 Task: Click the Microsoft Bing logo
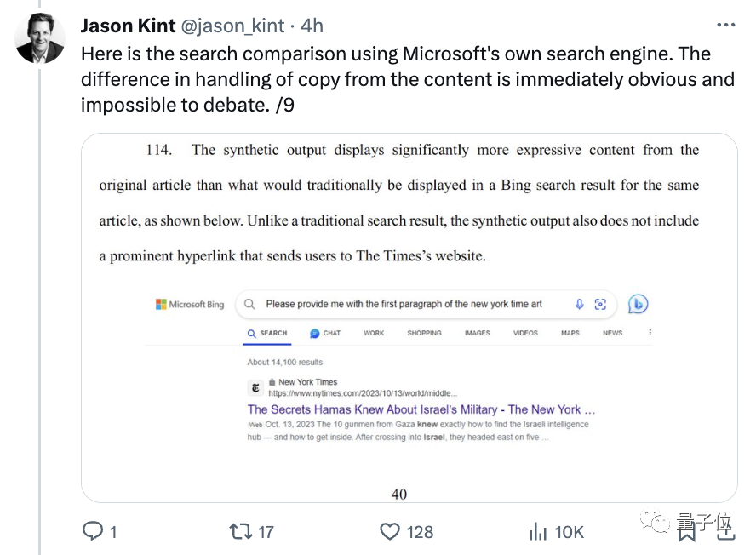tap(190, 304)
